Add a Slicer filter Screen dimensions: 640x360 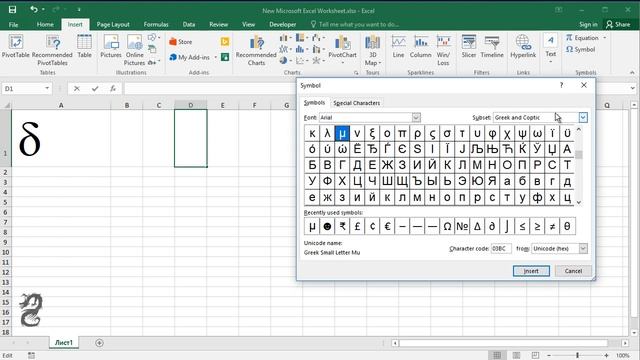[x=469, y=46]
